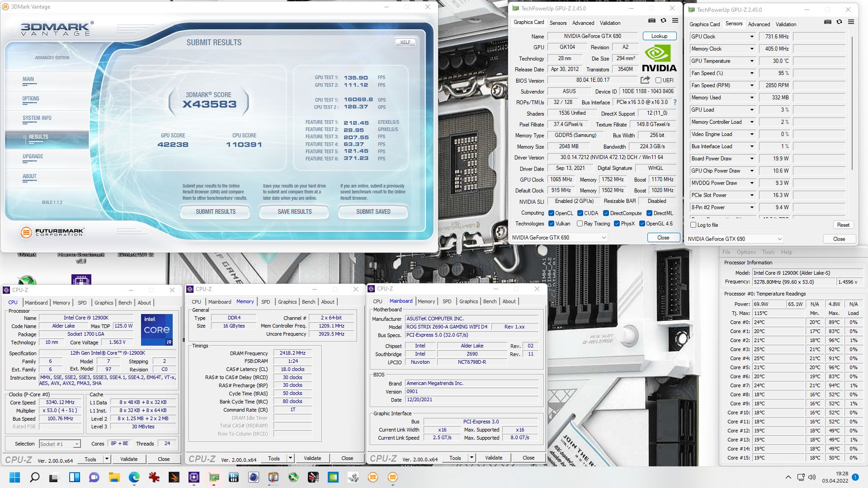Screen dimensions: 868x488
Task: Click the Core Temp thermometer taskbar icon
Action: pyautogui.click(x=274, y=477)
